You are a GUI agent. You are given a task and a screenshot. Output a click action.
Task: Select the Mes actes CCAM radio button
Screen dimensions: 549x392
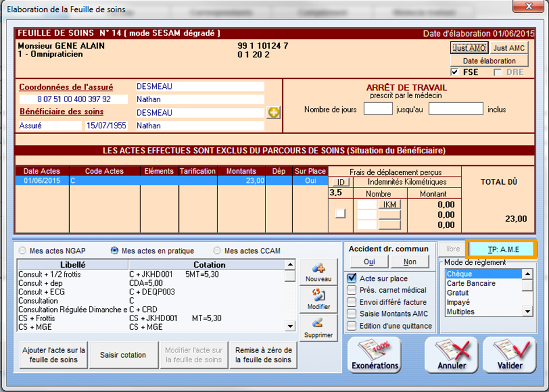(217, 251)
